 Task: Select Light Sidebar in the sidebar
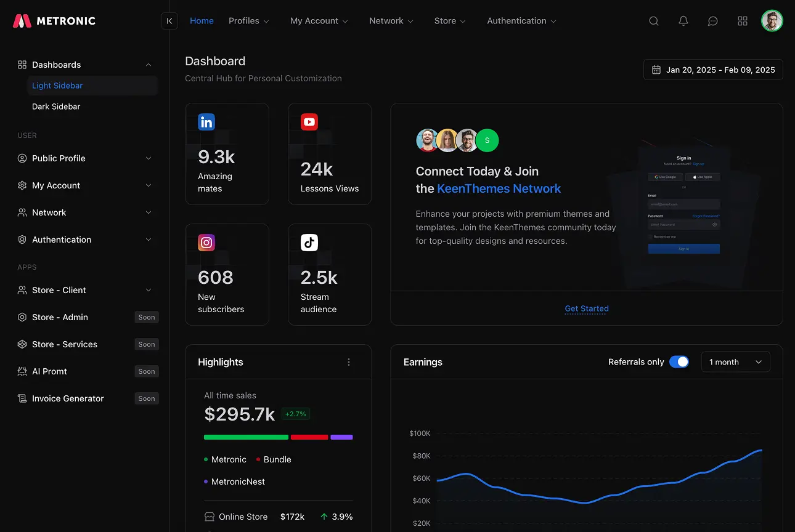tap(92, 86)
